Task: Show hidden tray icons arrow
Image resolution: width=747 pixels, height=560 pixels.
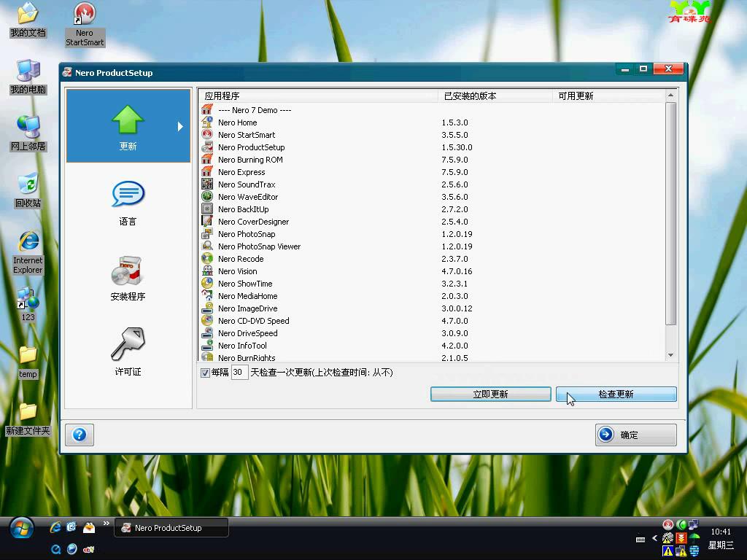Action: coord(654,538)
